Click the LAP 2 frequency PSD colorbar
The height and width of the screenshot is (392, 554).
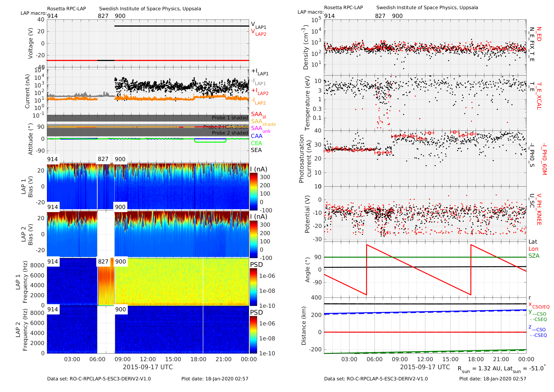(253, 335)
